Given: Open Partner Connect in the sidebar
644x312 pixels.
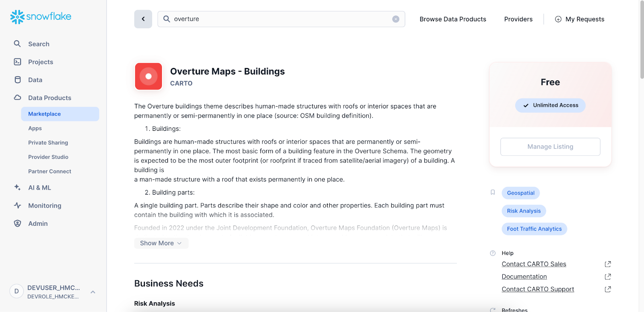Looking at the screenshot, I should (x=50, y=171).
